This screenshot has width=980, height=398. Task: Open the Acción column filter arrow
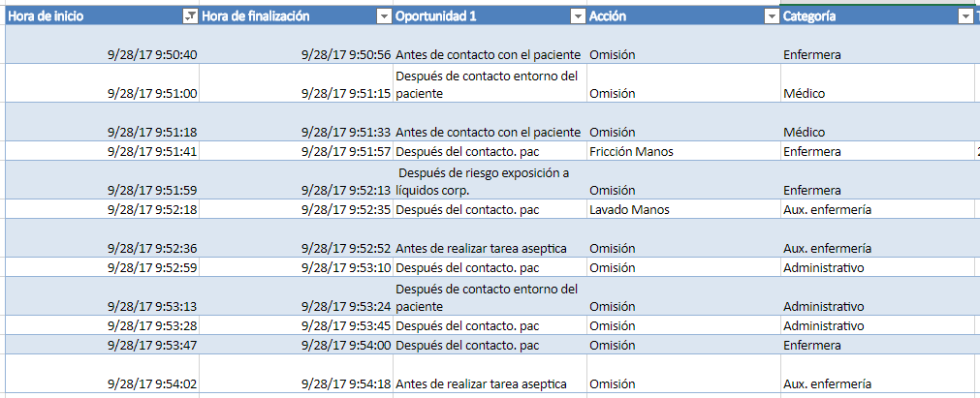(772, 16)
